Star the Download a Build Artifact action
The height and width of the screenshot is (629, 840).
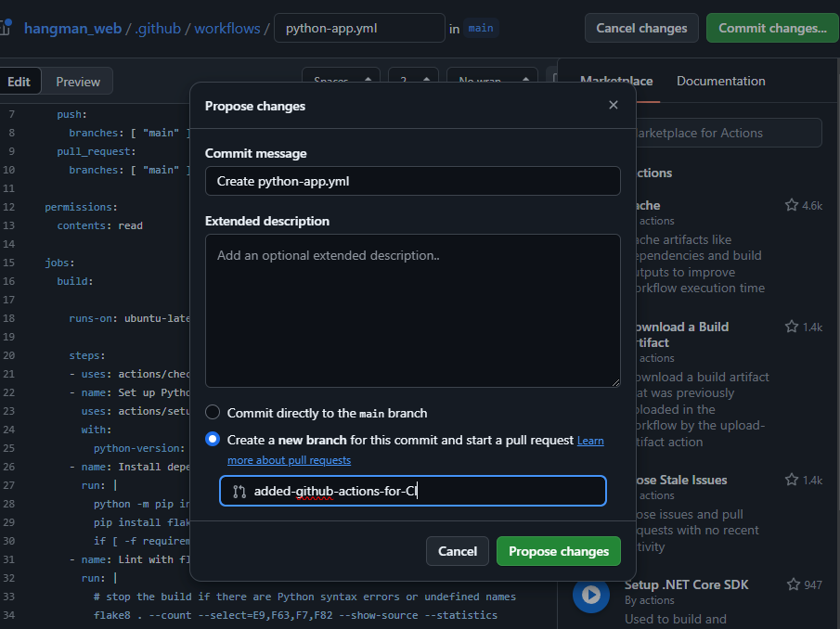(x=791, y=327)
